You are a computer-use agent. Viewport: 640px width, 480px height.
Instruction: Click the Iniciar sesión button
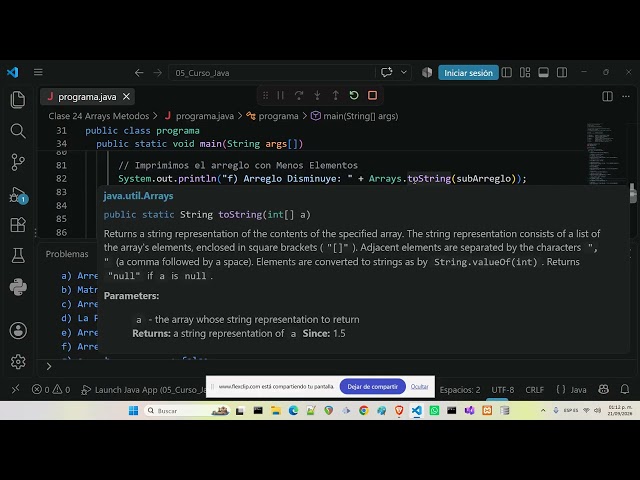pos(468,73)
